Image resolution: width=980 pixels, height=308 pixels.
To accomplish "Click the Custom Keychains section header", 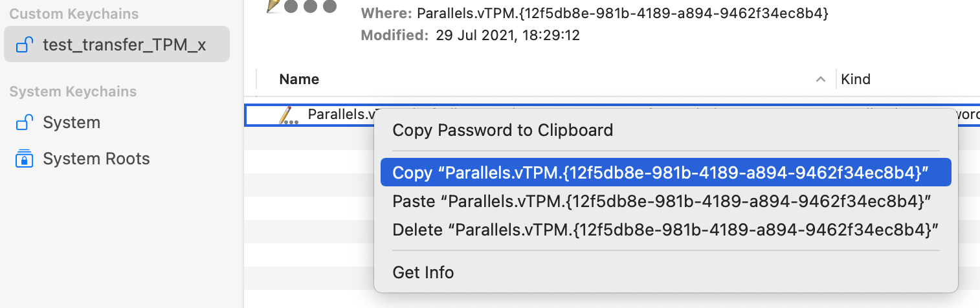I will (74, 14).
